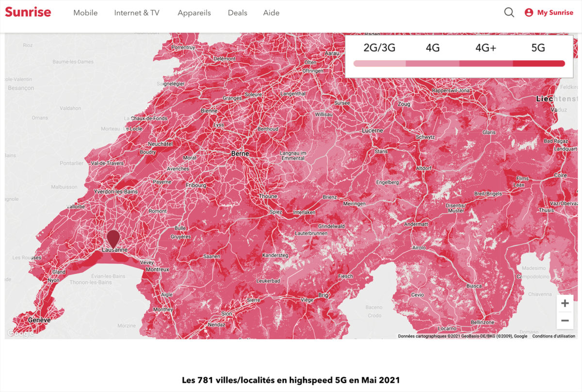Click the 4G+ legend color bar
Viewport: 582px width, 392px height.
486,64
